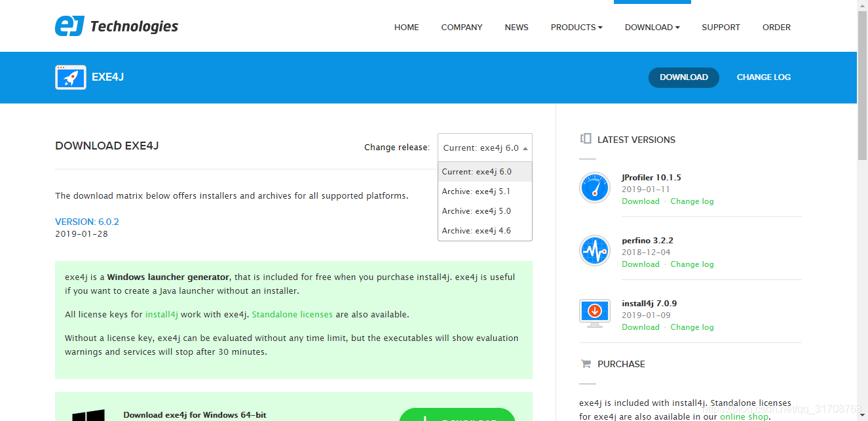Click the LATEST VERSIONS heading text
The image size is (868, 421).
tap(636, 140)
